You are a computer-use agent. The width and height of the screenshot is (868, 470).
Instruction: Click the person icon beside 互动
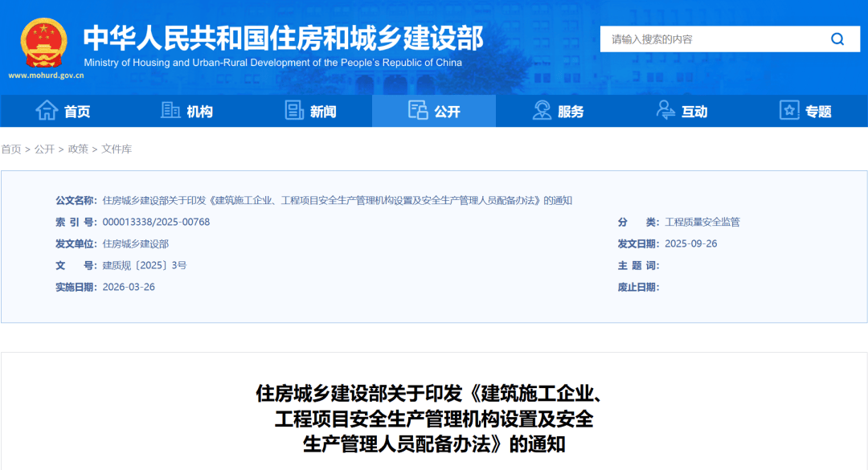[665, 111]
